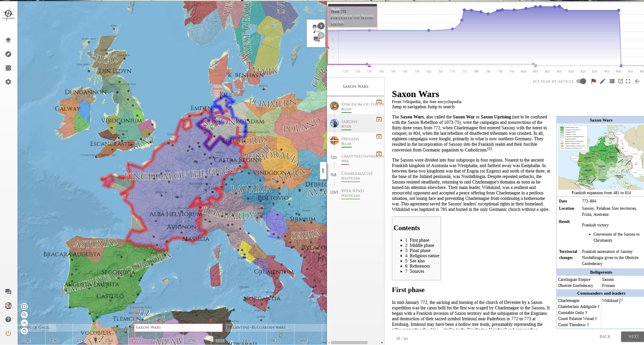Screen dimensions: 644x345
Task: Click the Asturias map label
Action: pyautogui.click(x=96, y=243)
